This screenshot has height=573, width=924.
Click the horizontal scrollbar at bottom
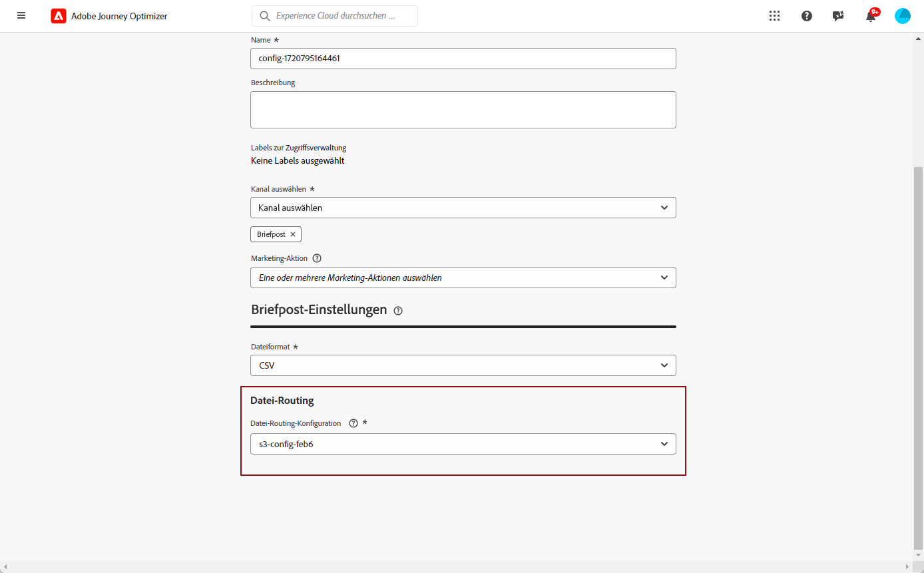459,567
